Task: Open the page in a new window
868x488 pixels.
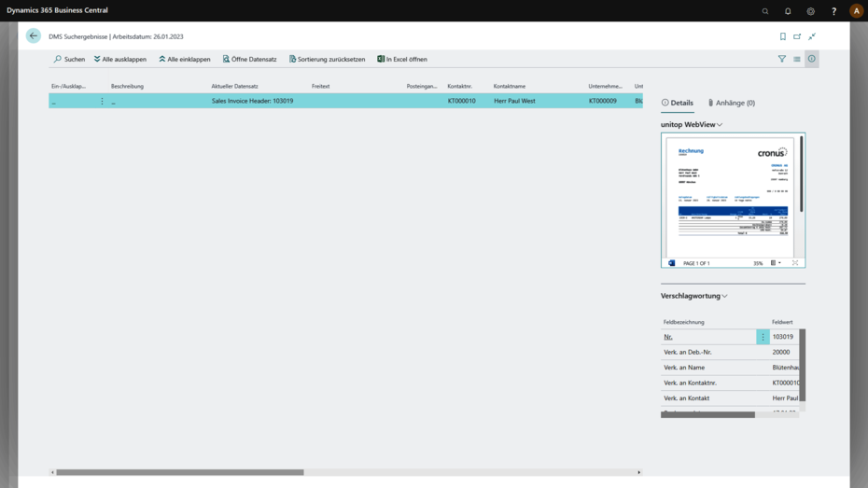Action: (x=797, y=36)
